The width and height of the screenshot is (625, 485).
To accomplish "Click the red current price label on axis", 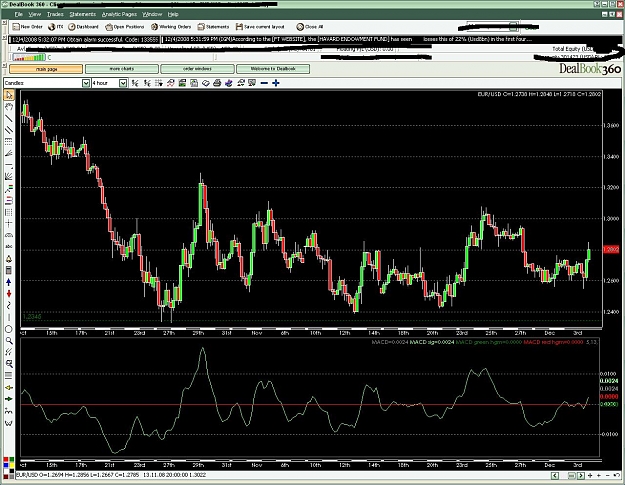I will tap(611, 249).
